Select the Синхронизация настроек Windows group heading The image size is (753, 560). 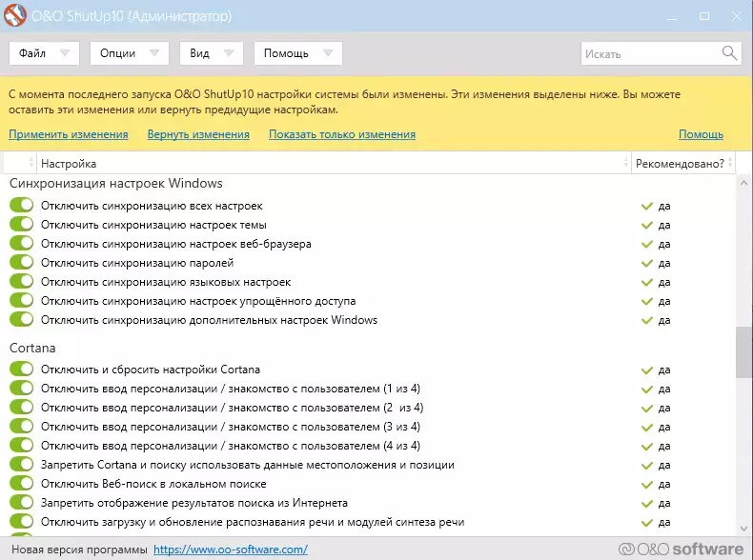coord(115,183)
